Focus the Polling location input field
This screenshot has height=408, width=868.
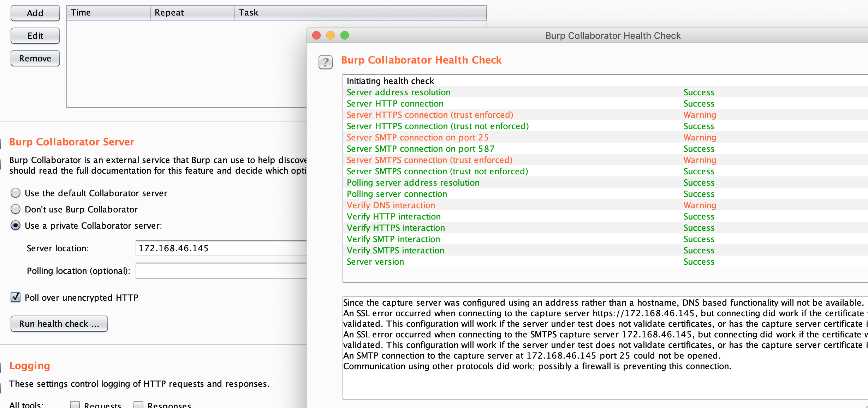(221, 271)
